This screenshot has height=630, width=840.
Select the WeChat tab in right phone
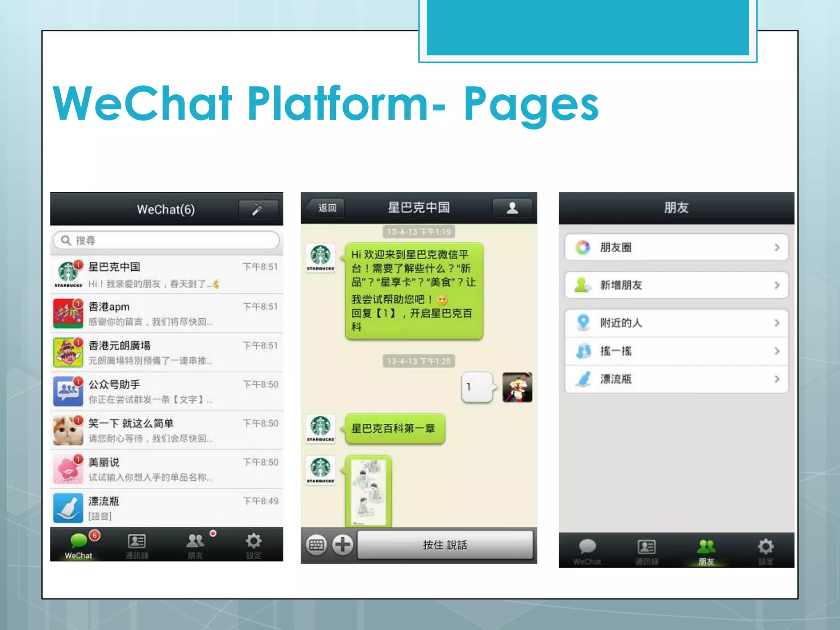pyautogui.click(x=587, y=551)
